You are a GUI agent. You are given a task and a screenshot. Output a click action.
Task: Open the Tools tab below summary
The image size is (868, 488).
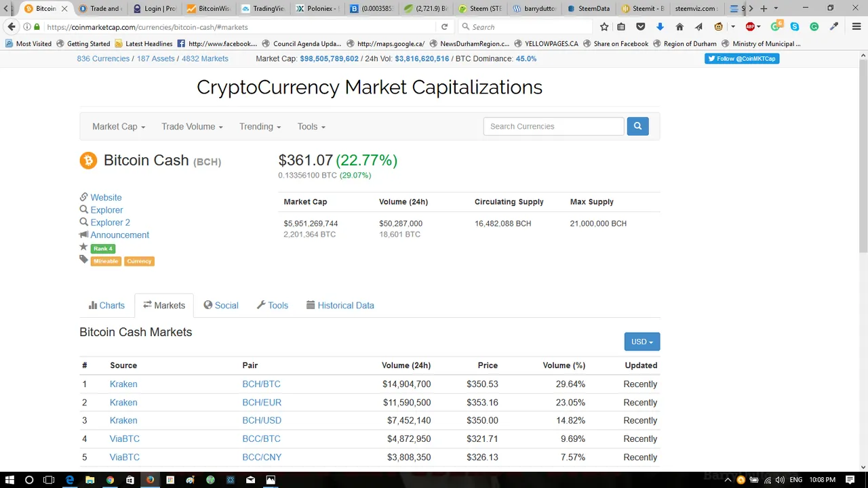coord(273,306)
